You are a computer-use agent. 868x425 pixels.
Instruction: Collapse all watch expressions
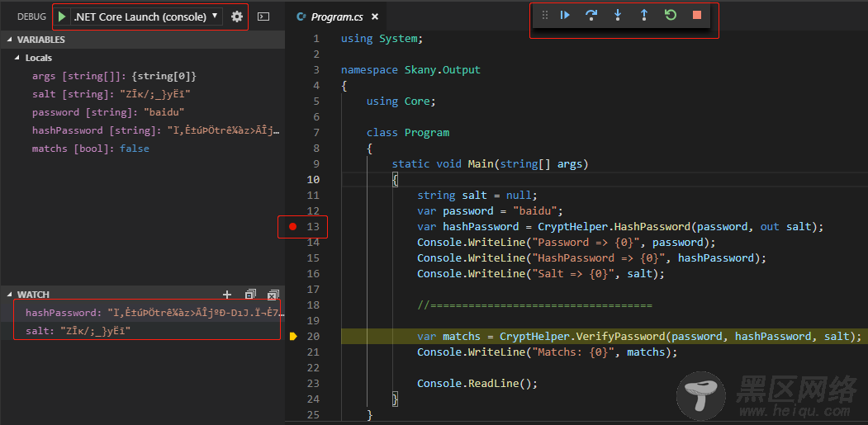251,295
